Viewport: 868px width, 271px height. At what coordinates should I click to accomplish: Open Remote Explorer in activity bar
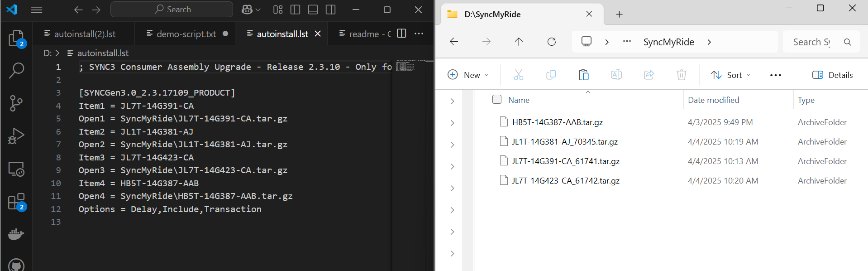coord(17,169)
